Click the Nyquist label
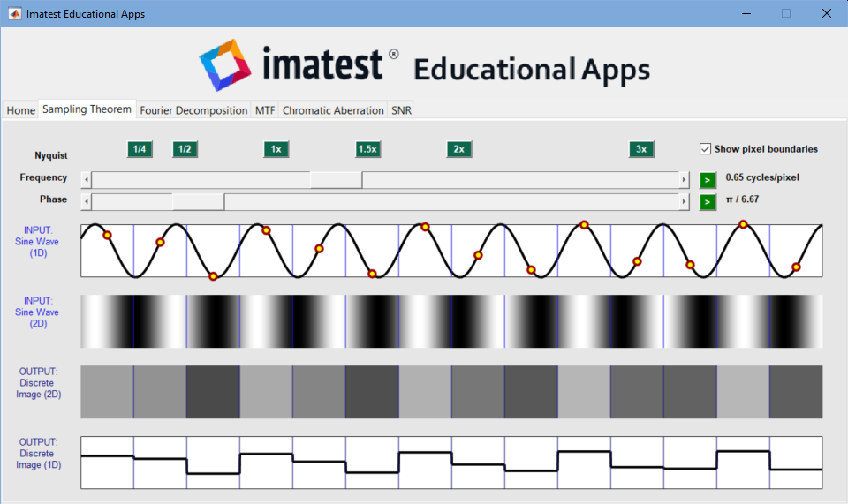This screenshot has width=848, height=504. tap(51, 155)
